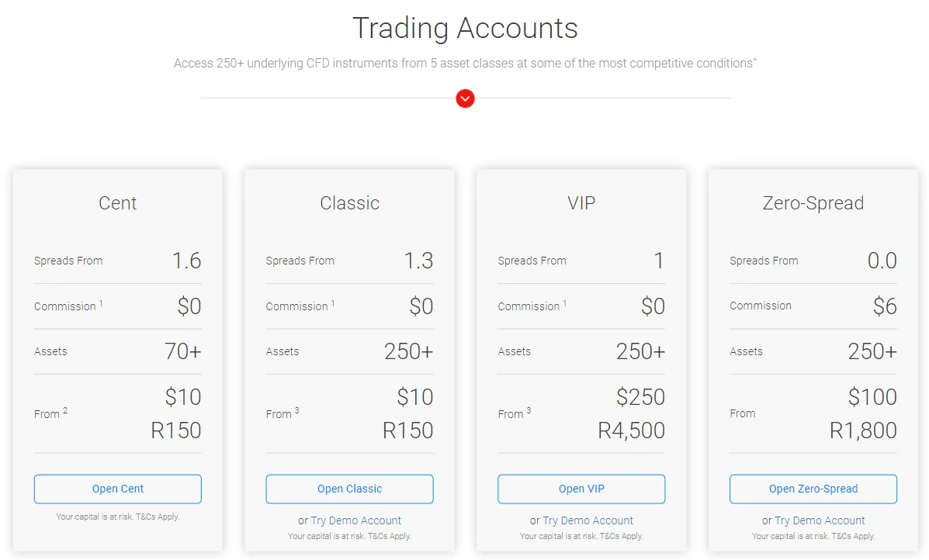929x560 pixels.
Task: Select the Zero-Spread account card heading
Action: pos(813,203)
